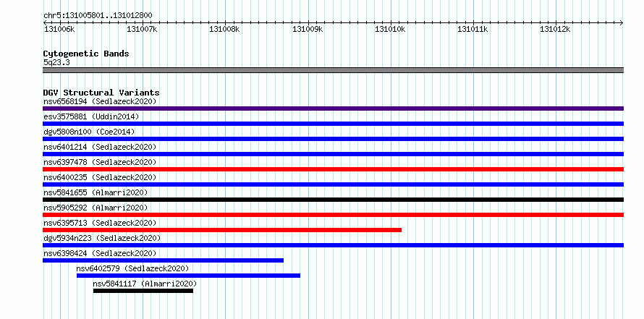Click the blue esv3575881 variant bar
The width and height of the screenshot is (644, 319).
point(333,124)
